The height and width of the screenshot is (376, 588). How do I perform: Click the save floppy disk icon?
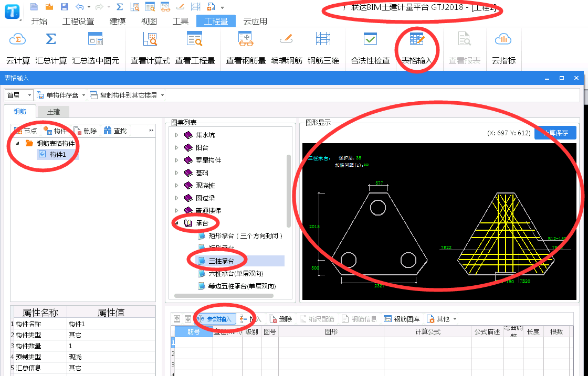64,6
